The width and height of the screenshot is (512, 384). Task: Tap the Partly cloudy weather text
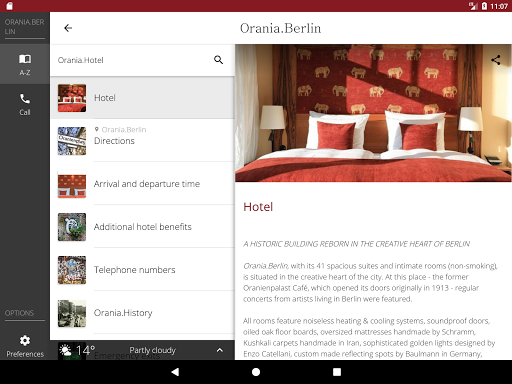[x=152, y=350]
